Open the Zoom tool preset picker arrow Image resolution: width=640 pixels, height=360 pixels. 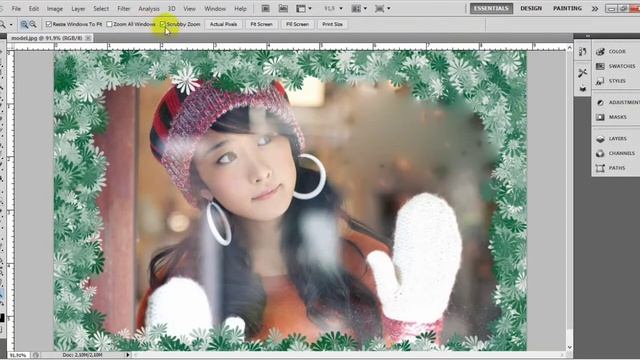[x=11, y=25]
